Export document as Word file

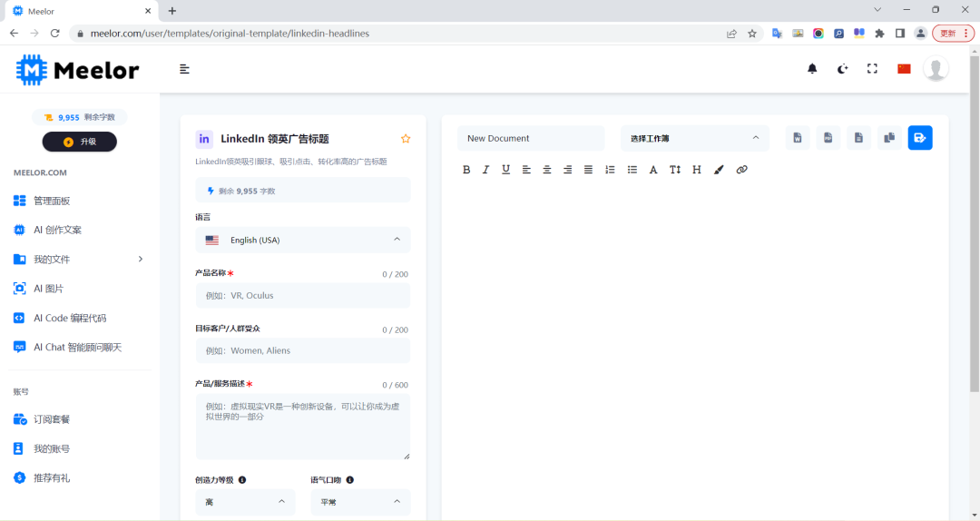click(x=798, y=138)
